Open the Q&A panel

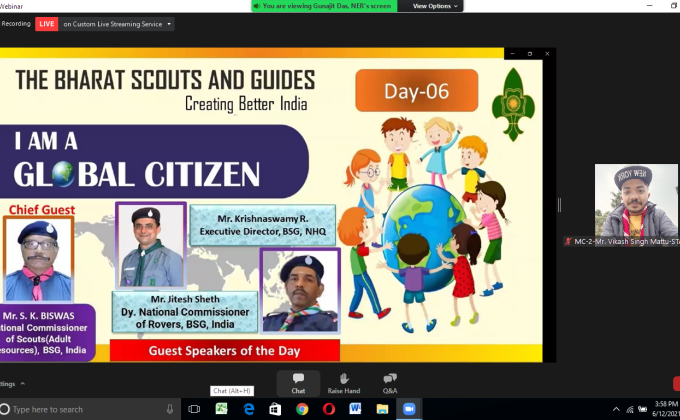click(x=390, y=383)
